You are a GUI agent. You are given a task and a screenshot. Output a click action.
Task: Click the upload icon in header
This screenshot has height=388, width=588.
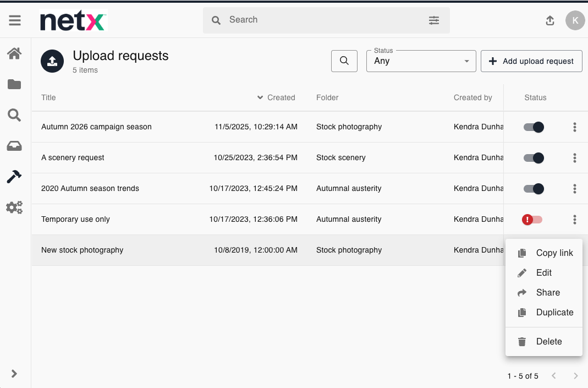point(549,20)
